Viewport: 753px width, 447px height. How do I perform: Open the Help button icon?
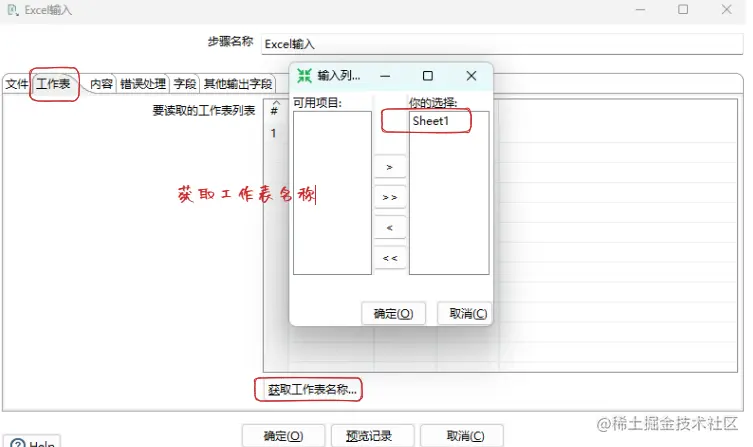click(18, 443)
